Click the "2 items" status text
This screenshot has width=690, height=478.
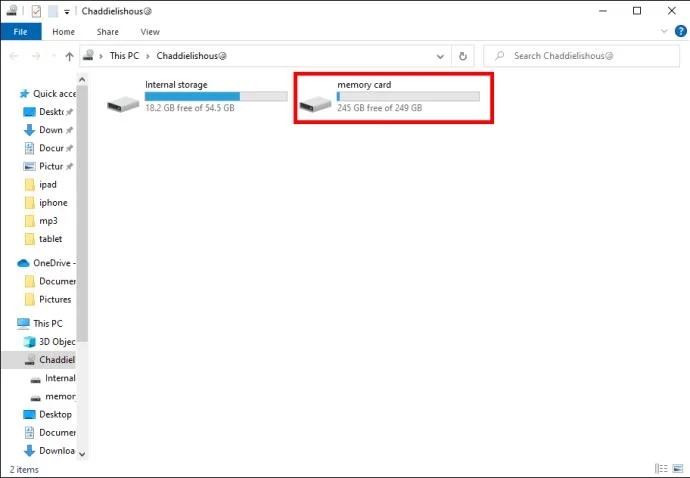click(24, 470)
